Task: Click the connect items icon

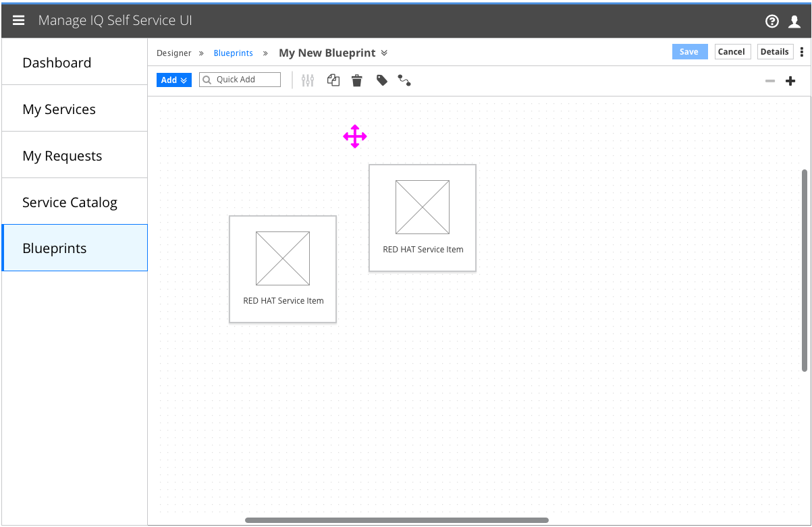Action: point(404,80)
